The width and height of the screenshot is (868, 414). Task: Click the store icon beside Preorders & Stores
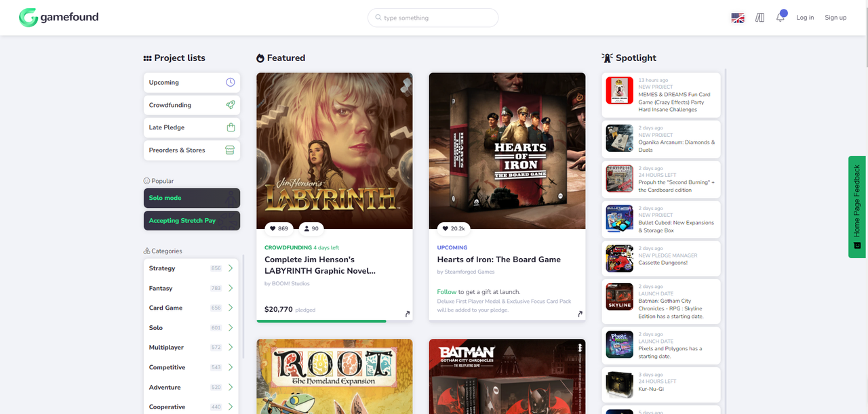click(230, 150)
